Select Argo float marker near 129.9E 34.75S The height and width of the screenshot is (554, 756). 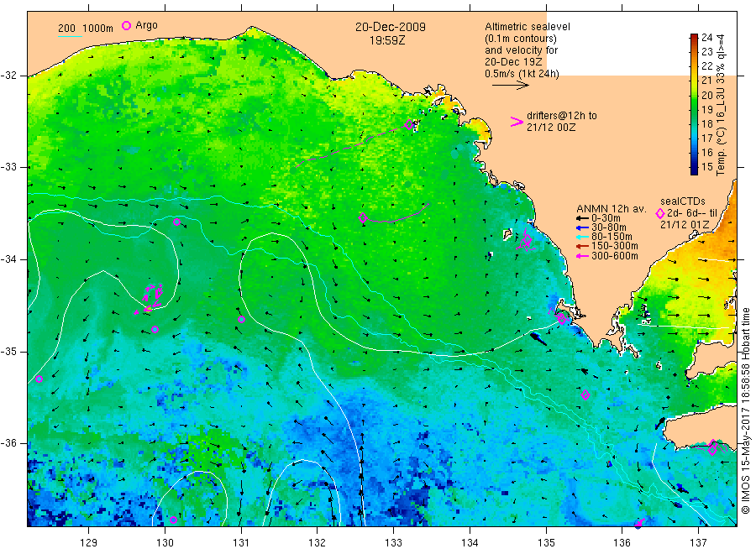click(155, 330)
